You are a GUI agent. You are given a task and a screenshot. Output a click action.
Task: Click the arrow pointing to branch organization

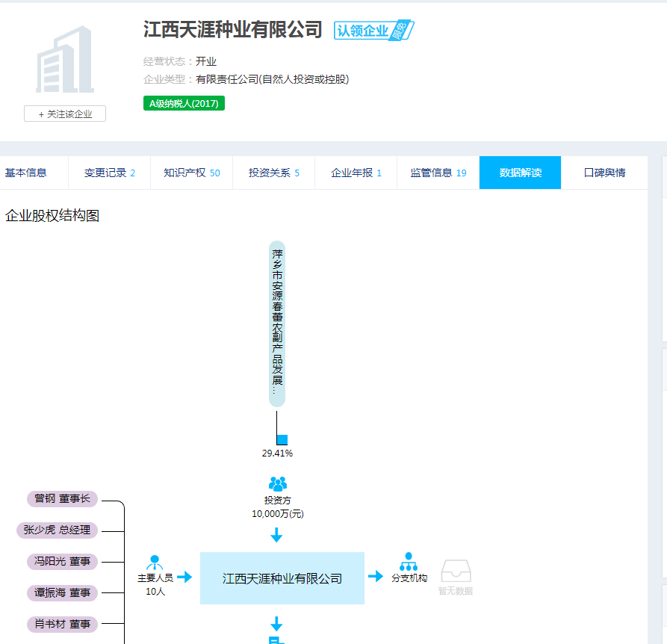[376, 577]
